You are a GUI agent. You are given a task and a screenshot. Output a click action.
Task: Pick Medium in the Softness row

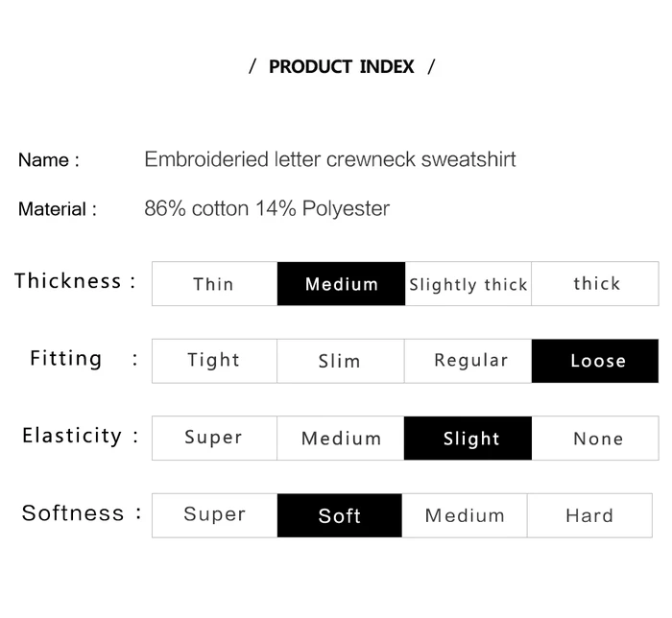tap(465, 515)
